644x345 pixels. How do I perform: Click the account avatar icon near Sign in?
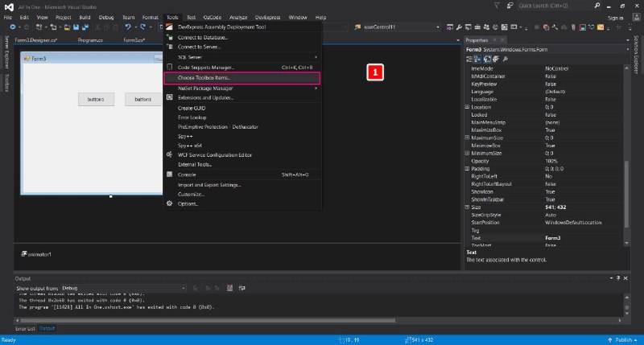click(636, 18)
